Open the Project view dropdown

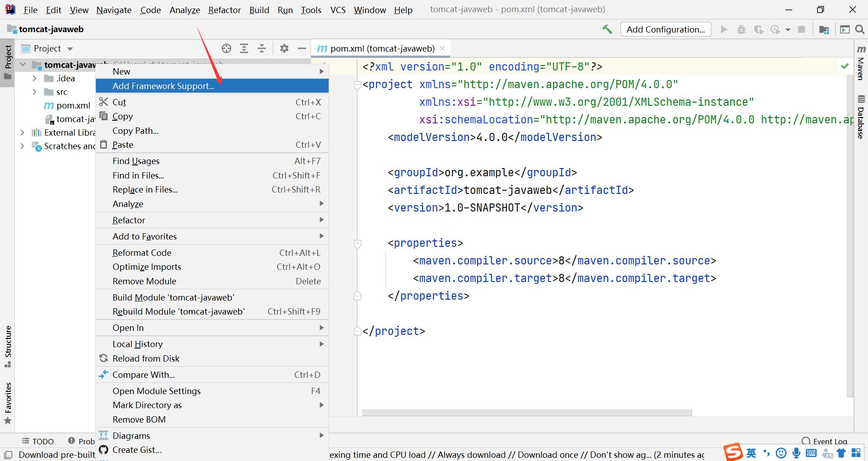[x=70, y=49]
